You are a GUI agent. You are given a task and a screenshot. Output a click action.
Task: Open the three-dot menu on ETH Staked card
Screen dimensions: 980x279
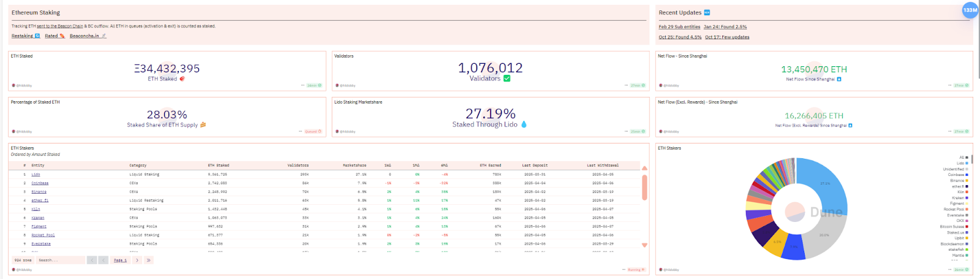(x=303, y=86)
